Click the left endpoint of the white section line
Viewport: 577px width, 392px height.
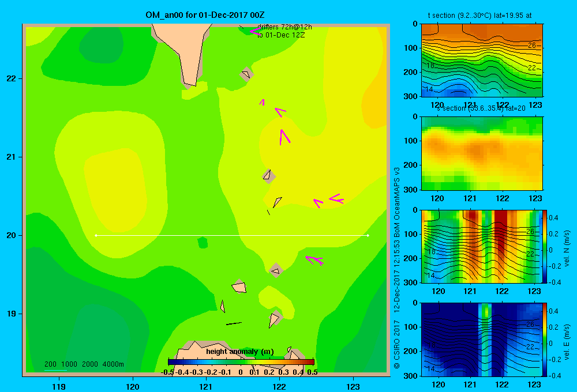tap(96, 235)
